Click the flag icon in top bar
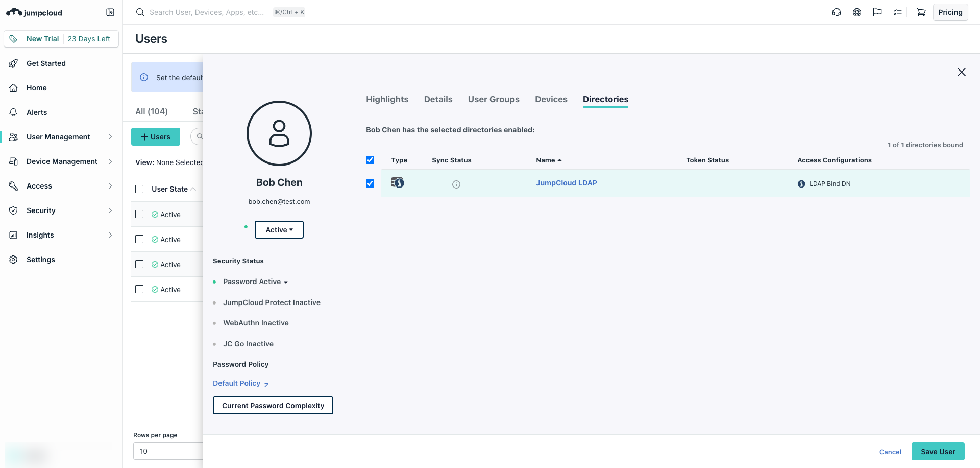This screenshot has width=980, height=468. point(877,12)
